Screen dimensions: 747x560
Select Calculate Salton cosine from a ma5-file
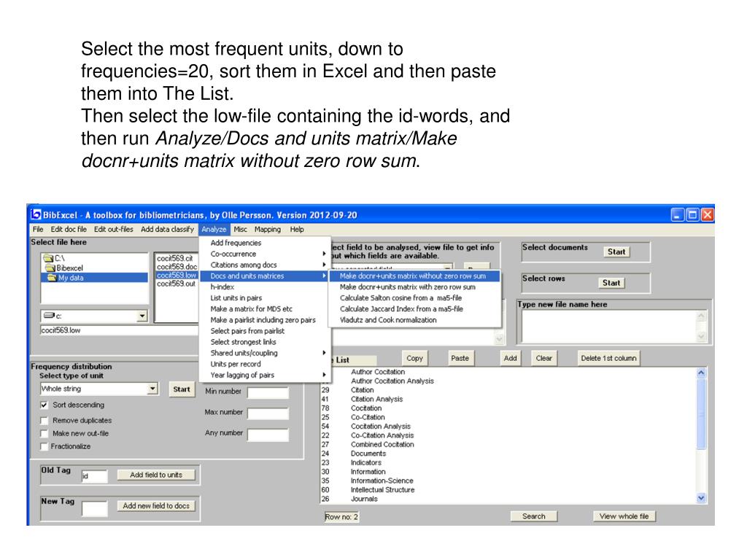[414, 297]
